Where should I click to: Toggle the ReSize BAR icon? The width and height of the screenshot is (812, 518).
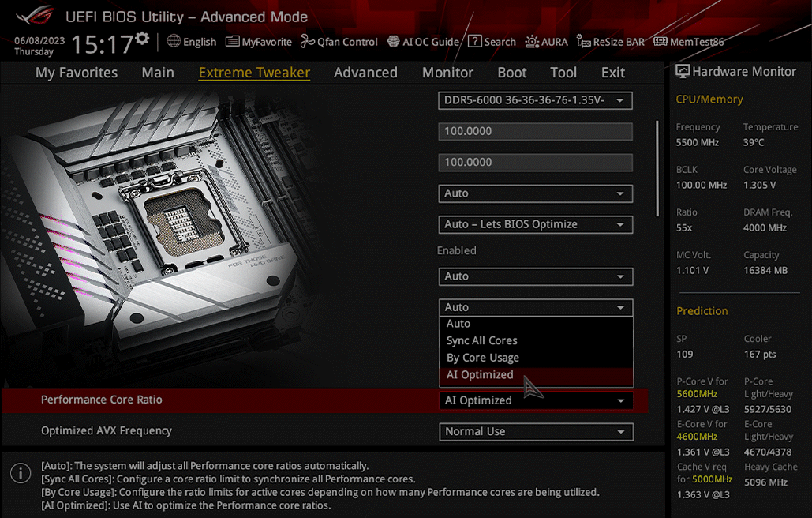pyautogui.click(x=583, y=42)
